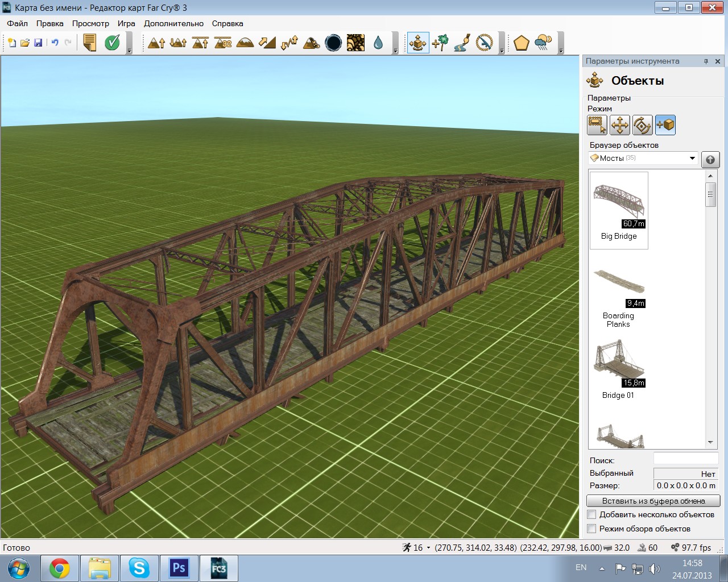Select the texture paint leopard-pattern tool
The width and height of the screenshot is (728, 582).
coord(355,43)
